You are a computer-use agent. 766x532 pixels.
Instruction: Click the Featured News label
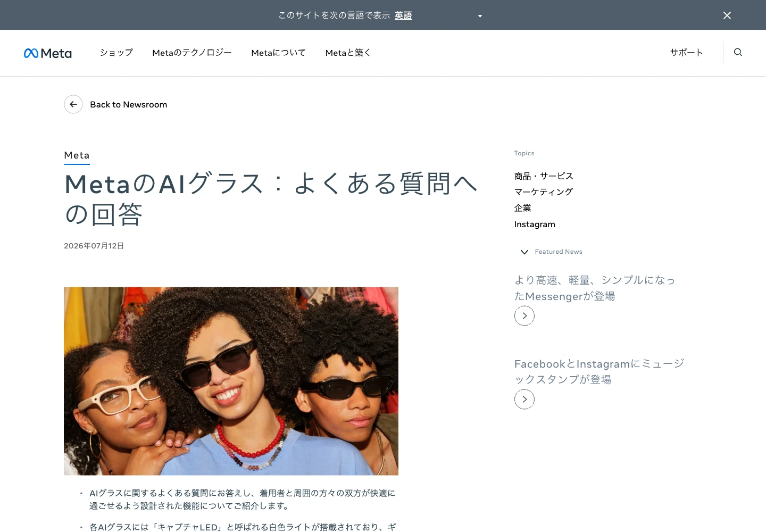pos(559,252)
